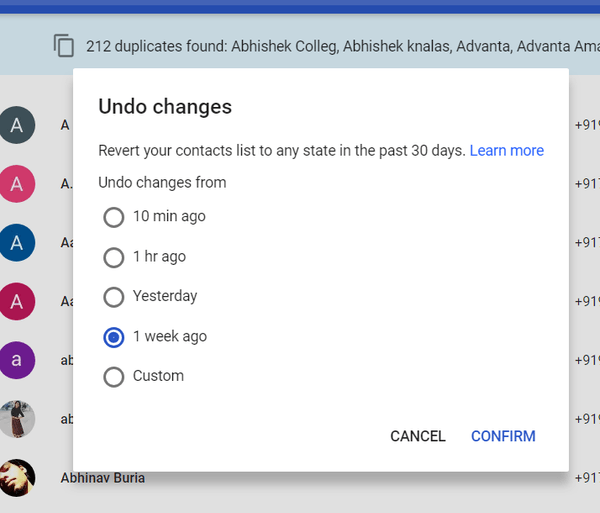Click the dark gray A contact avatar
This screenshot has width=600, height=513.
(x=17, y=125)
